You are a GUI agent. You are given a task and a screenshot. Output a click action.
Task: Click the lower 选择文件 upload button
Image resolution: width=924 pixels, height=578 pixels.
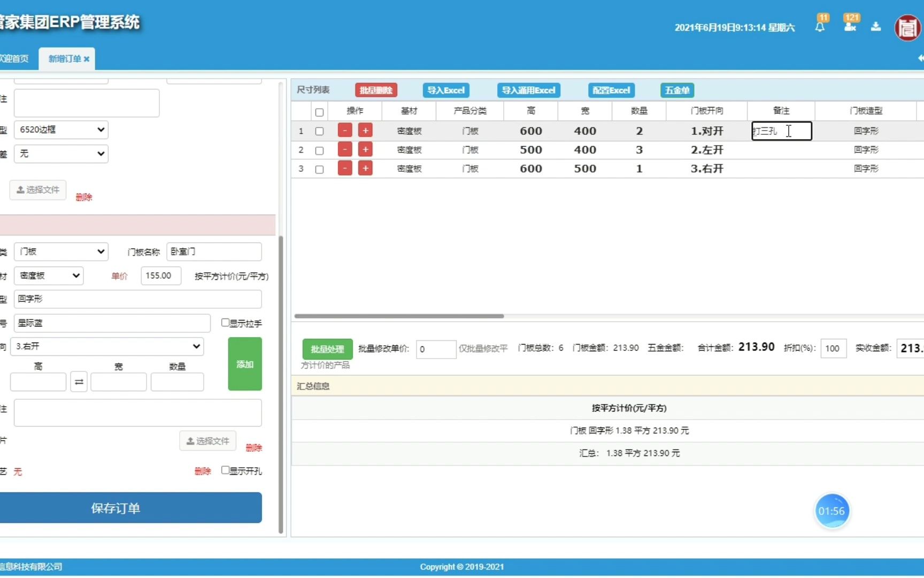tap(207, 441)
